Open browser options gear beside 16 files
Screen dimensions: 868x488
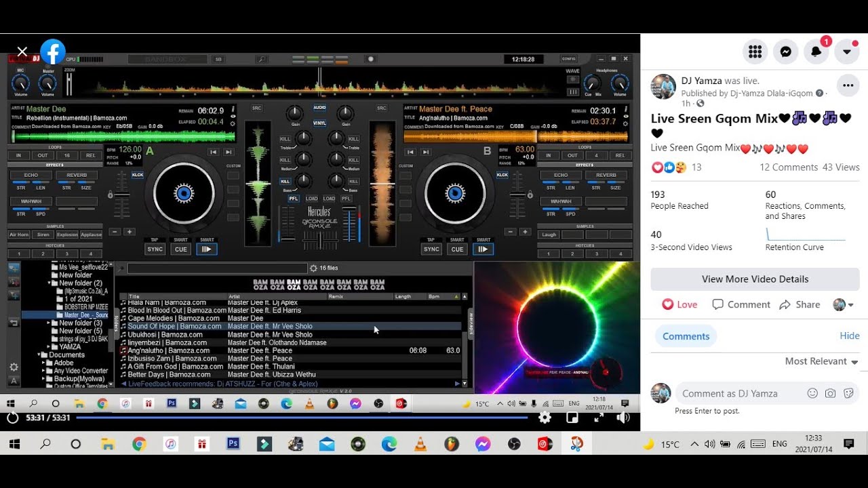pyautogui.click(x=313, y=268)
